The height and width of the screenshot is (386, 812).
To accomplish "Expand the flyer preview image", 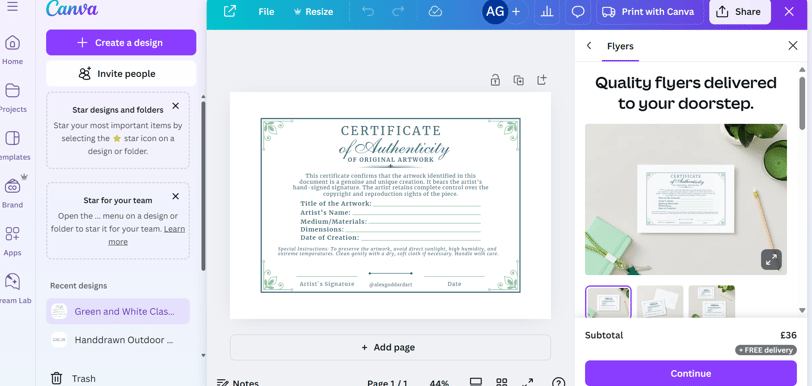I will (x=771, y=260).
